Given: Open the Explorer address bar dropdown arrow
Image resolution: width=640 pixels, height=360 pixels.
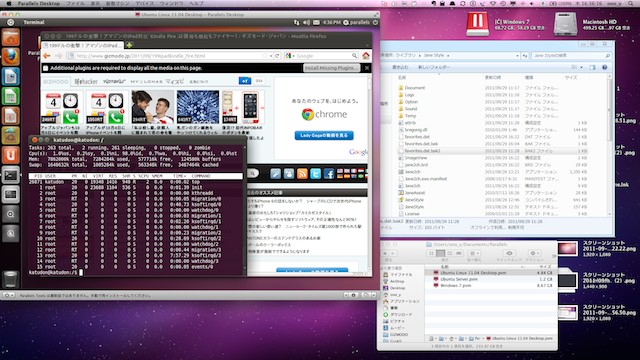Looking at the screenshot, I should (517, 56).
